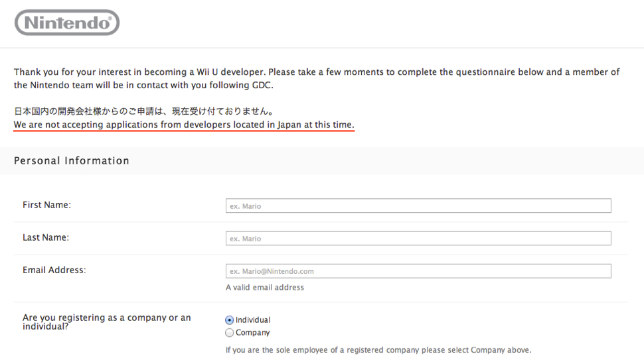Select the Individual radio button circle

tap(230, 320)
